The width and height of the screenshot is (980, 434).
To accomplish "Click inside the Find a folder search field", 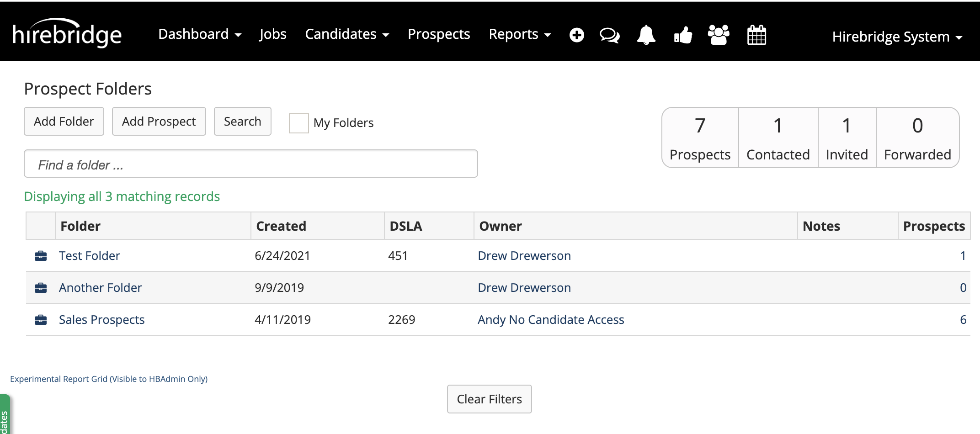I will point(250,164).
